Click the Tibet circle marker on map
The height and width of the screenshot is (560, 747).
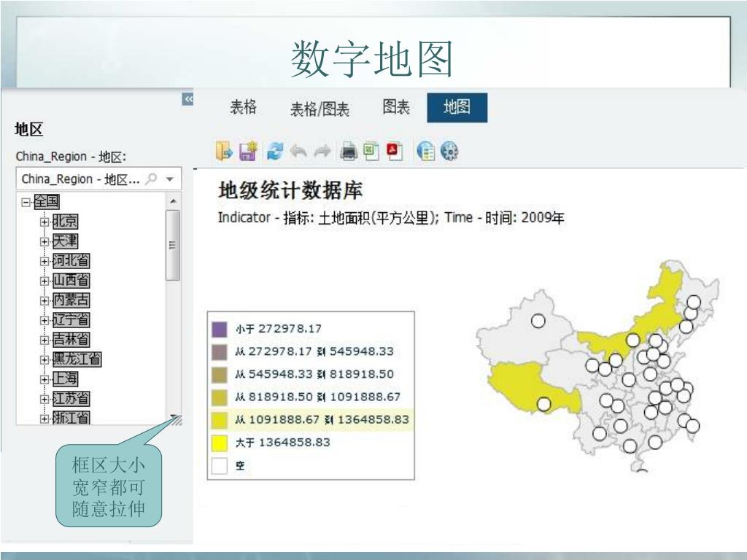click(x=543, y=404)
